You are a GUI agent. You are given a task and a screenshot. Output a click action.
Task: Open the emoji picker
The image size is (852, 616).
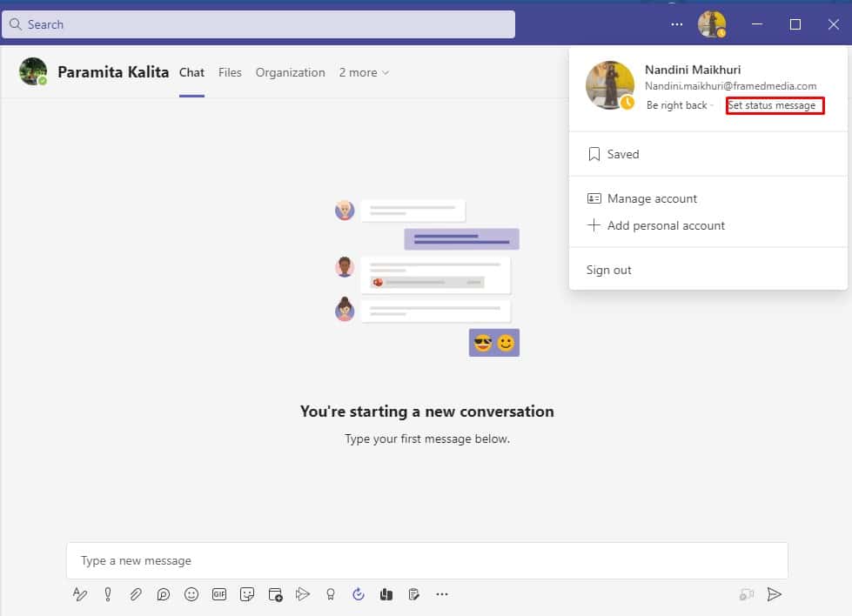191,594
